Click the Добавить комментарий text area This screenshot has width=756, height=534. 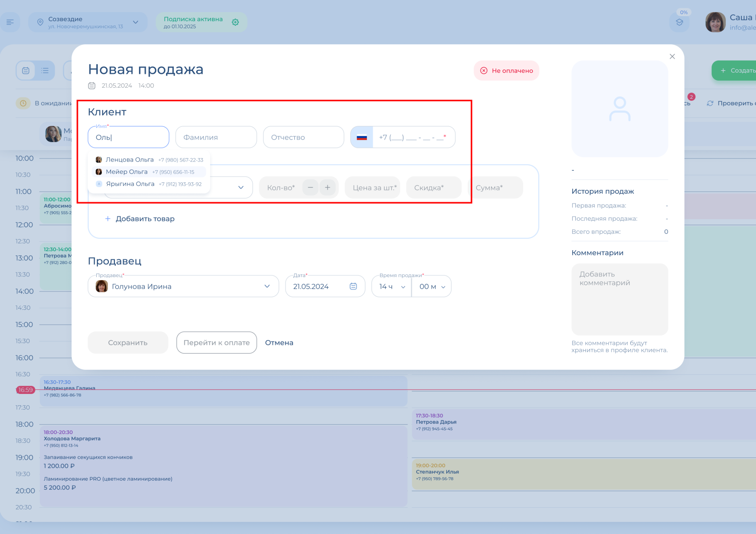pos(619,299)
